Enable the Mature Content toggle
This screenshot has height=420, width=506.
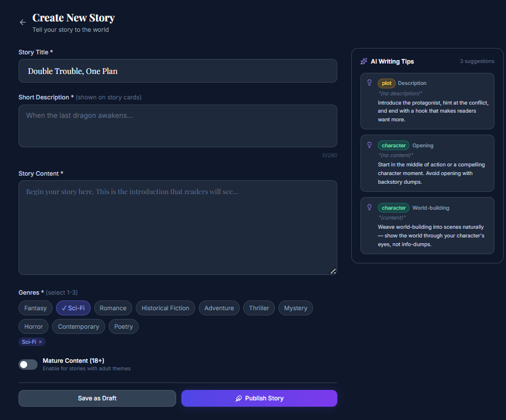pyautogui.click(x=28, y=365)
